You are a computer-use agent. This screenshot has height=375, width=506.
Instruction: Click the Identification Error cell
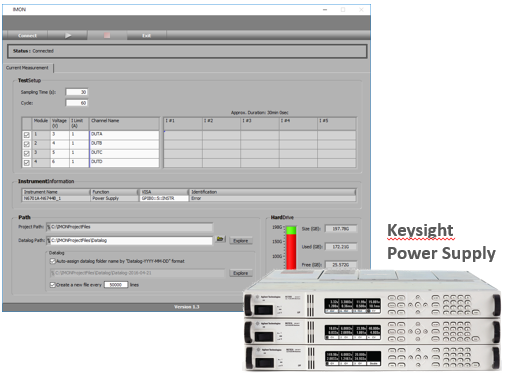point(272,198)
